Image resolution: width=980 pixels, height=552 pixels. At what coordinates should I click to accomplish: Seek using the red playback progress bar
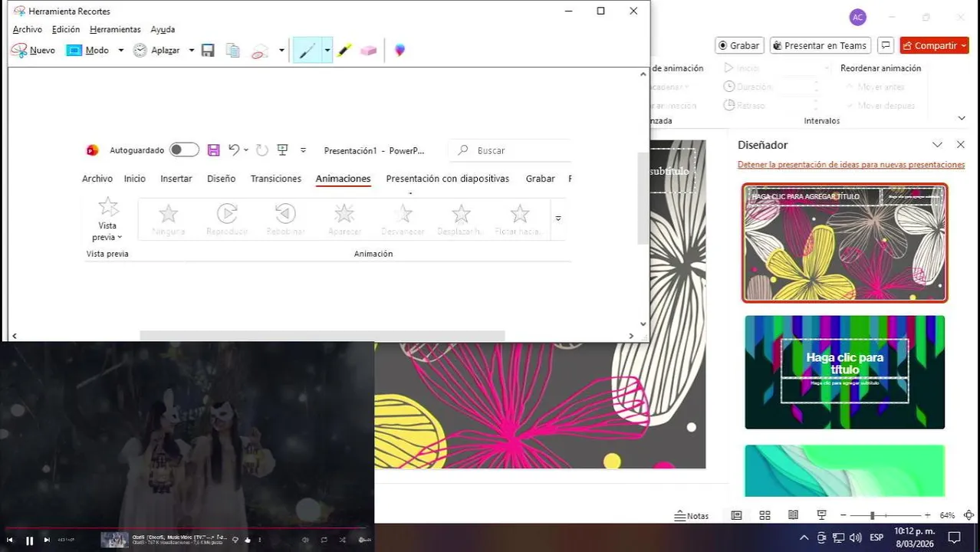187,527
